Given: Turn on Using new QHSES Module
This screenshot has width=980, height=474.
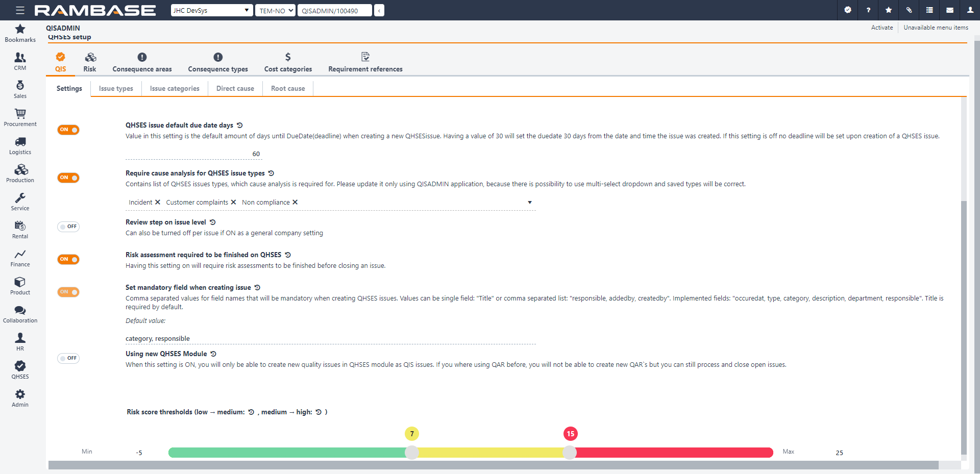Looking at the screenshot, I should tap(68, 358).
